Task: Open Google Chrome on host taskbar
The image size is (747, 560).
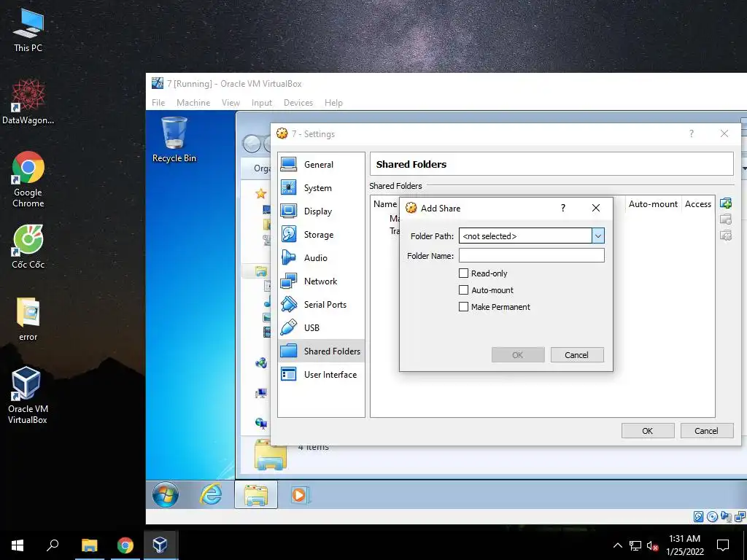Action: [125, 545]
